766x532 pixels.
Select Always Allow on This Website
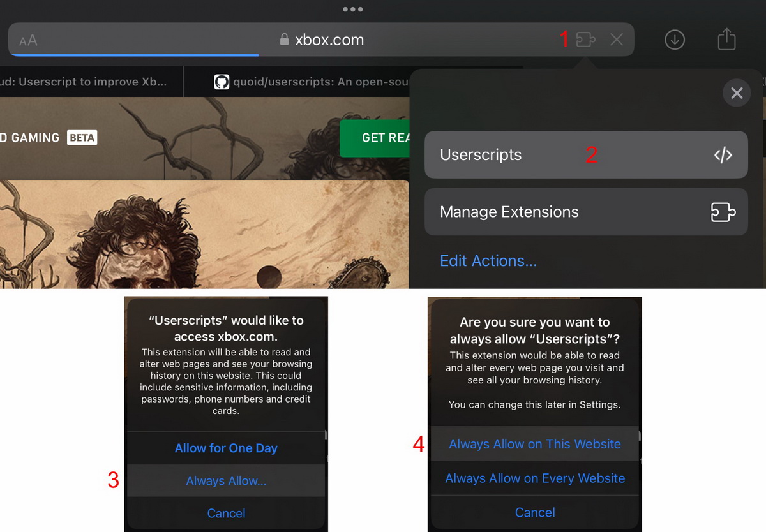[535, 444]
